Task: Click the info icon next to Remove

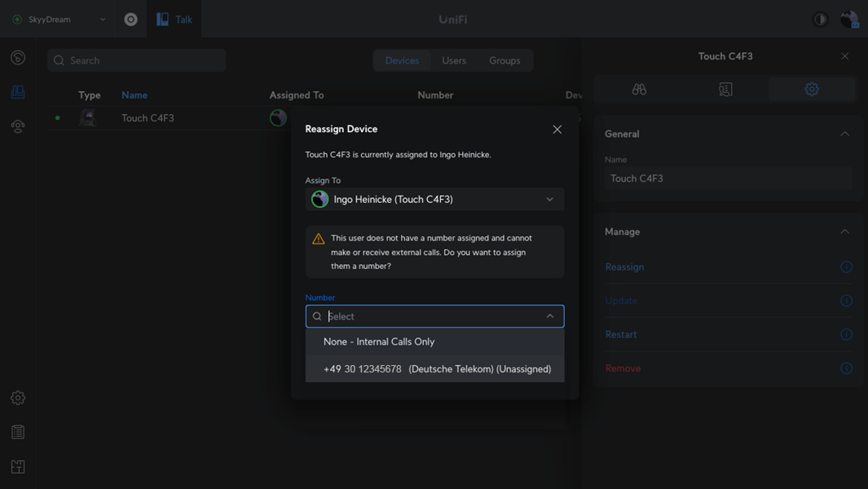Action: [846, 368]
